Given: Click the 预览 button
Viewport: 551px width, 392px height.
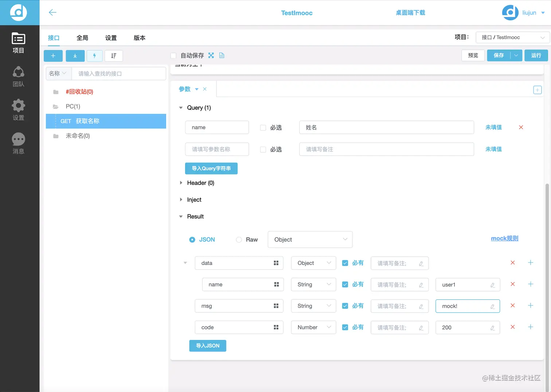Looking at the screenshot, I should tap(473, 55).
